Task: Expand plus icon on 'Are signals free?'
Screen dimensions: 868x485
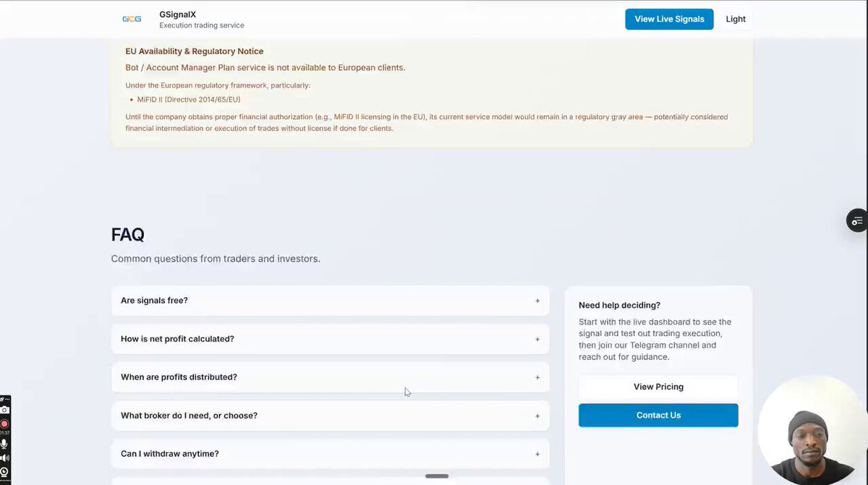Action: click(x=537, y=301)
